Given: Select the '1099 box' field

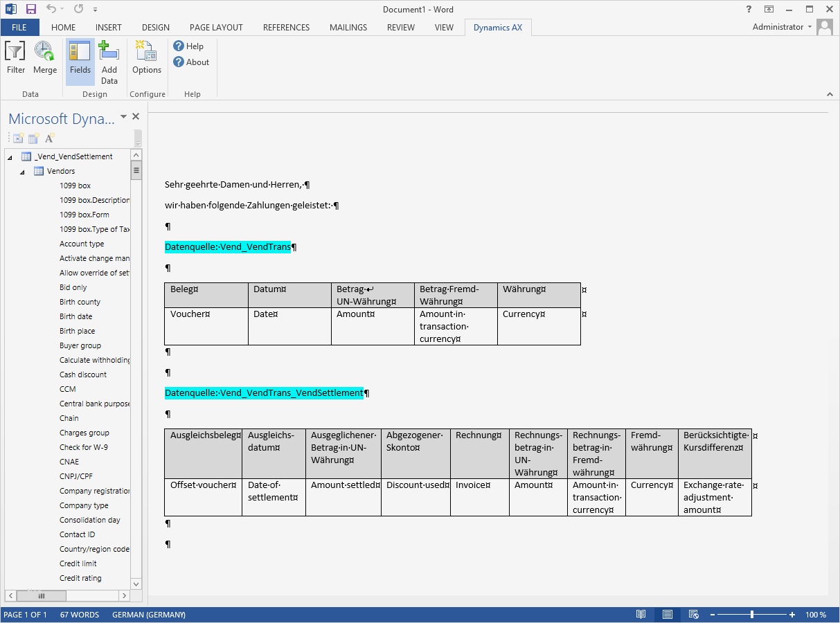Looking at the screenshot, I should 75,186.
